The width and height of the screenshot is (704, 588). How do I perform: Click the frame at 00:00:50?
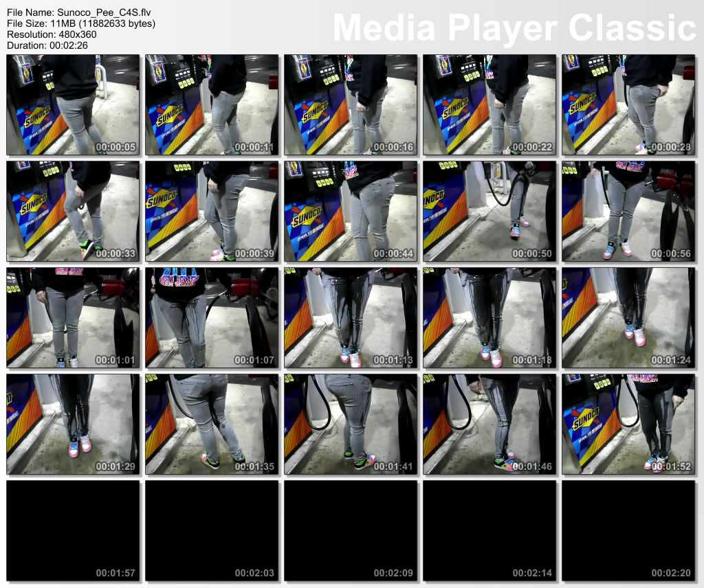coord(489,211)
